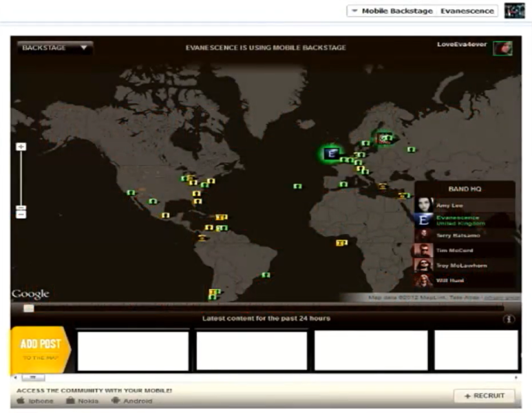Zoom in the map with plus button

21,147
